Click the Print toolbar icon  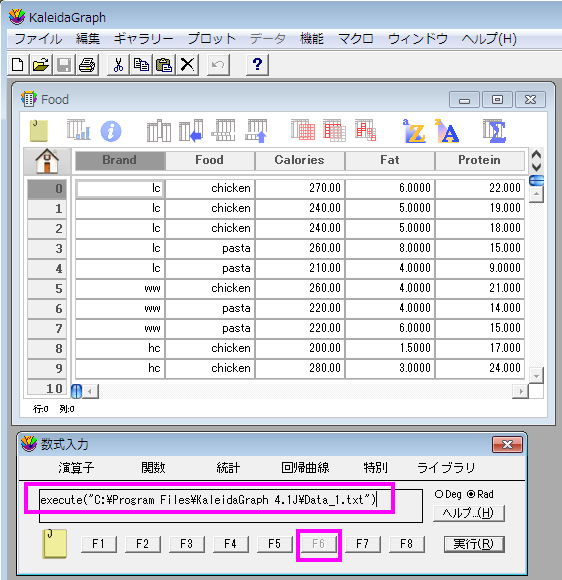(x=87, y=65)
